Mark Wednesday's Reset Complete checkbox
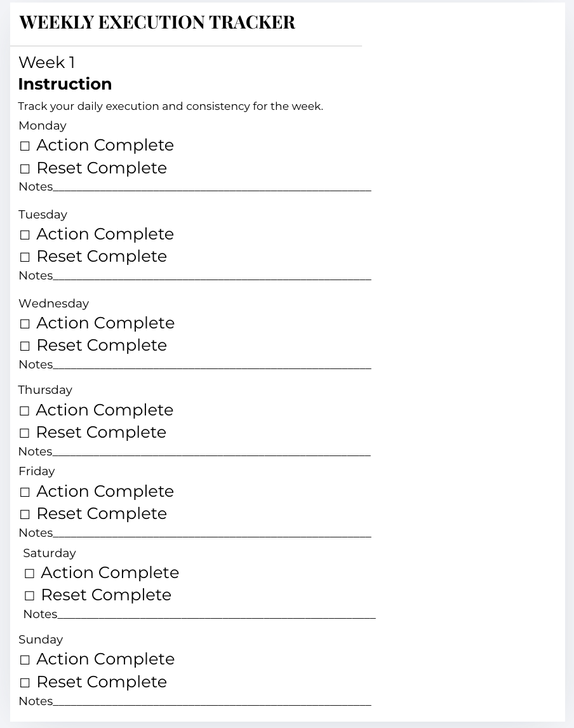The image size is (574, 728). tap(25, 346)
